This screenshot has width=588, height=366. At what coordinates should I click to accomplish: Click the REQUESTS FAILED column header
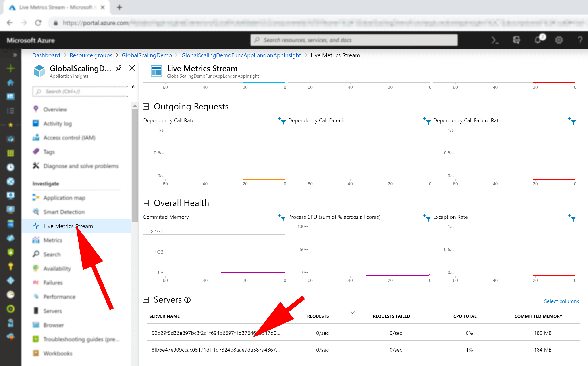click(x=391, y=316)
